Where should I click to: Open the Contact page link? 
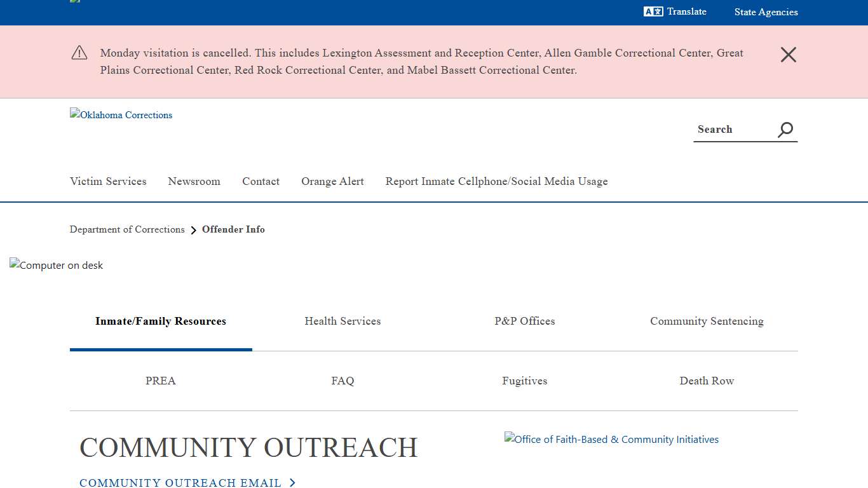coord(261,182)
